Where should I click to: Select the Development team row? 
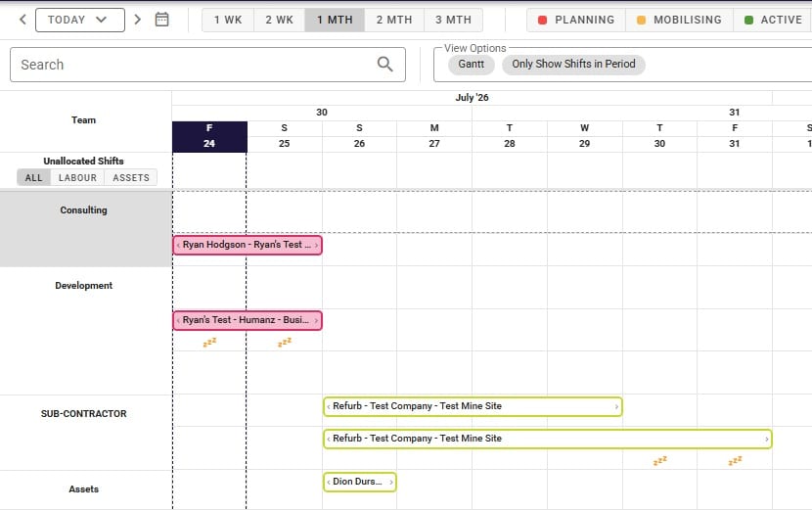pos(85,331)
